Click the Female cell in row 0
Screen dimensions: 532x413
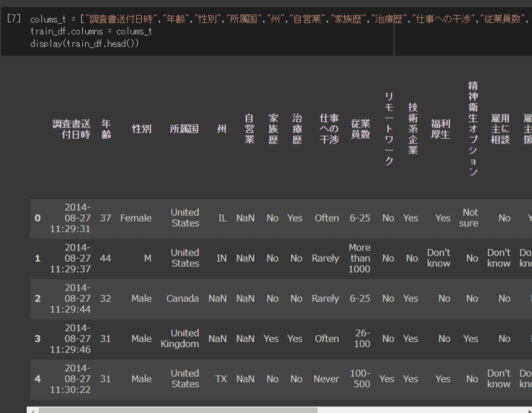point(136,218)
